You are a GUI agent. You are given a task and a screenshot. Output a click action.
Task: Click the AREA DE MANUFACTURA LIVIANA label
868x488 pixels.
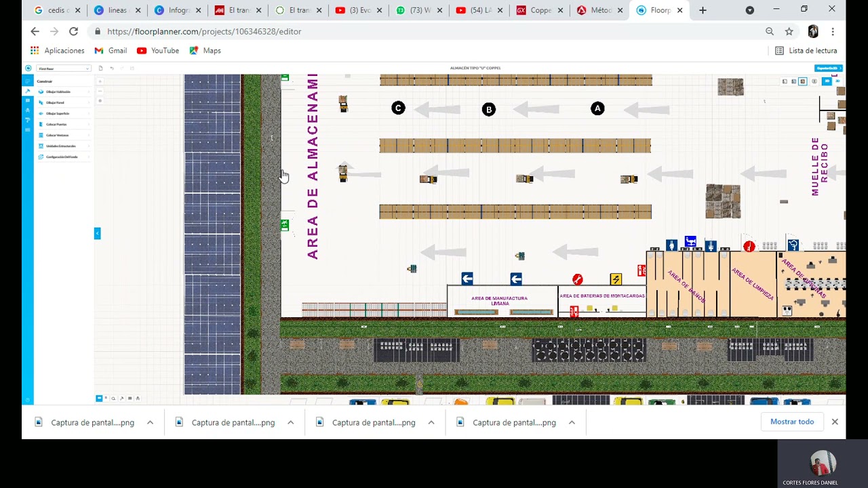500,301
